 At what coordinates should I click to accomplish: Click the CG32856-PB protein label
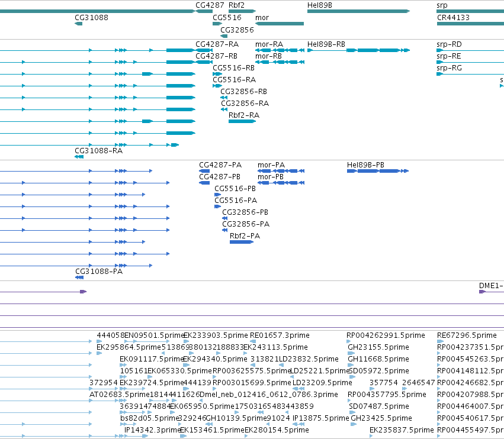tap(245, 212)
